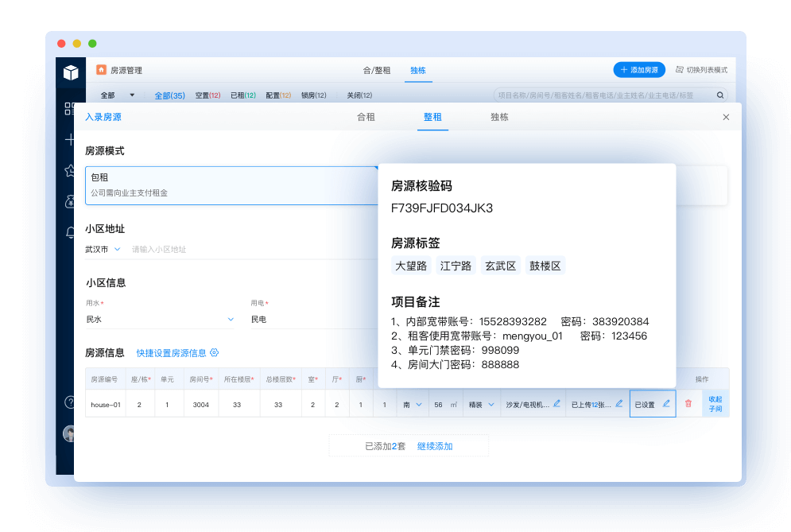The image size is (791, 532).
Task: Click the 切换列表模式 list-mode icon
Action: click(x=680, y=70)
